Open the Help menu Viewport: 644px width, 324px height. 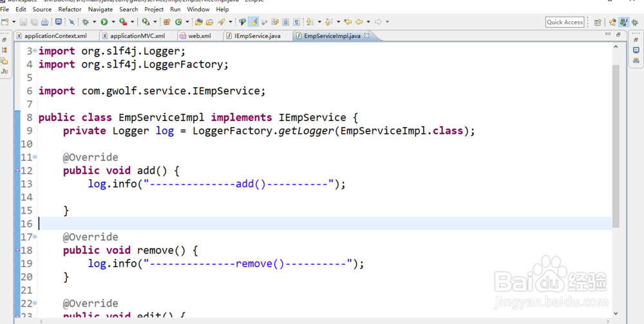pos(222,9)
